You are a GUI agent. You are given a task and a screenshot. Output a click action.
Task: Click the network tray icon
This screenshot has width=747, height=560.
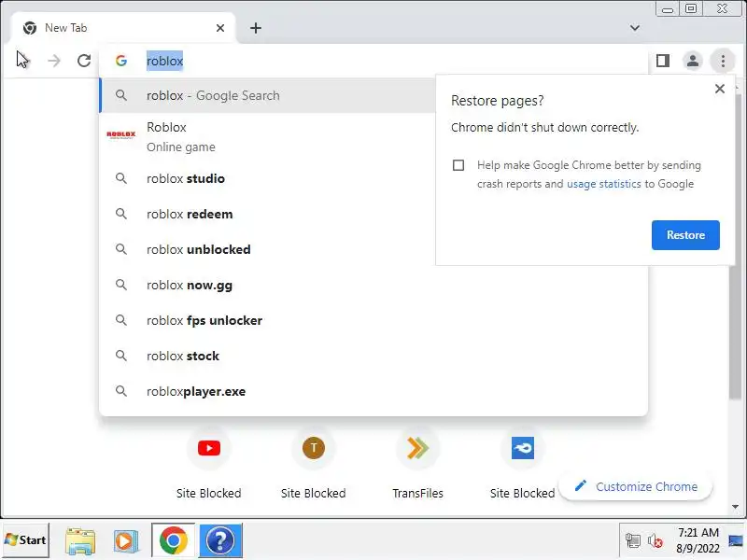[x=633, y=540]
